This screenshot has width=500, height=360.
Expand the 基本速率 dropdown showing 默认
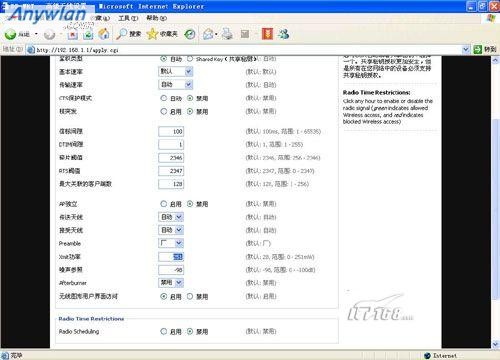pos(176,71)
